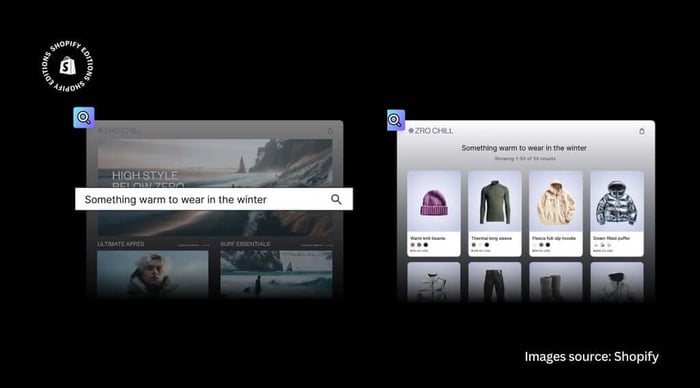This screenshot has height=388, width=700.
Task: Click the 'Something warm to wear in the winter' results heading
Action: pos(524,148)
